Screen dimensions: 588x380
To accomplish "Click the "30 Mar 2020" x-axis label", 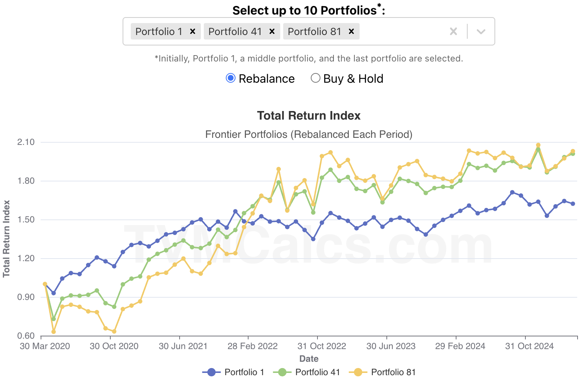I will [45, 346].
